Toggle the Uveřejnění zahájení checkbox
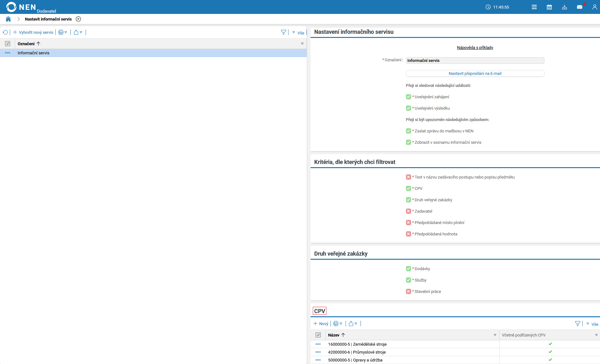The height and width of the screenshot is (364, 600). pos(408,97)
